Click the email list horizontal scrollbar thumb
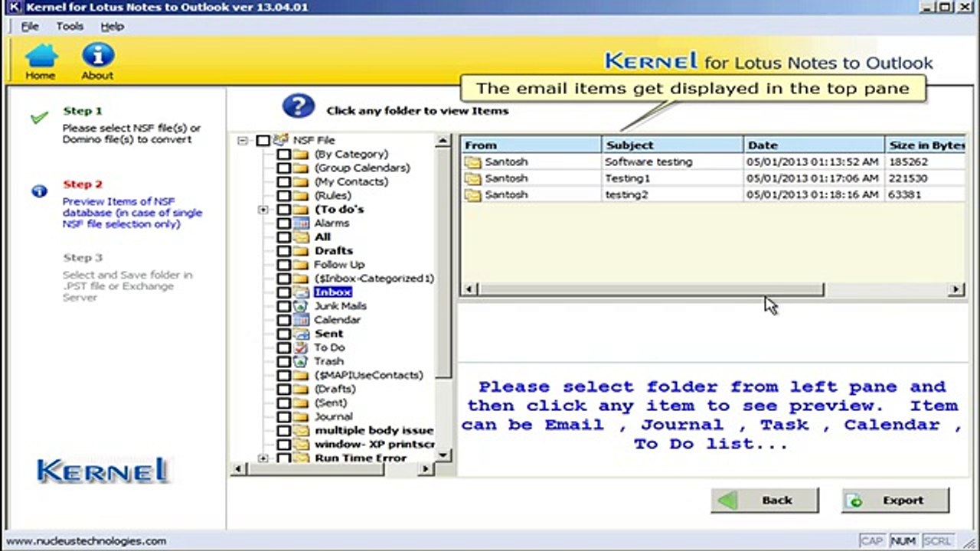This screenshot has height=551, width=980. click(651, 289)
